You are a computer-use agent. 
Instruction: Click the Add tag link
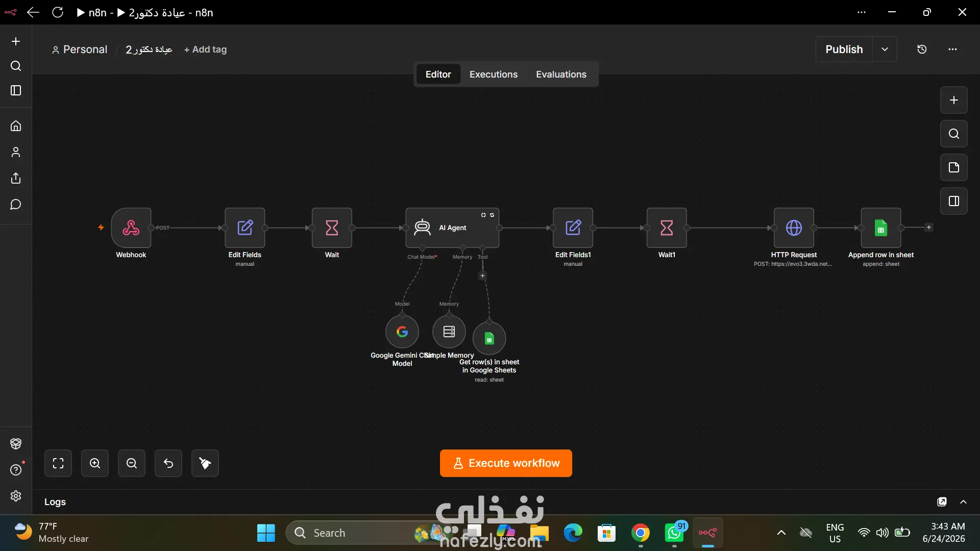pos(205,49)
